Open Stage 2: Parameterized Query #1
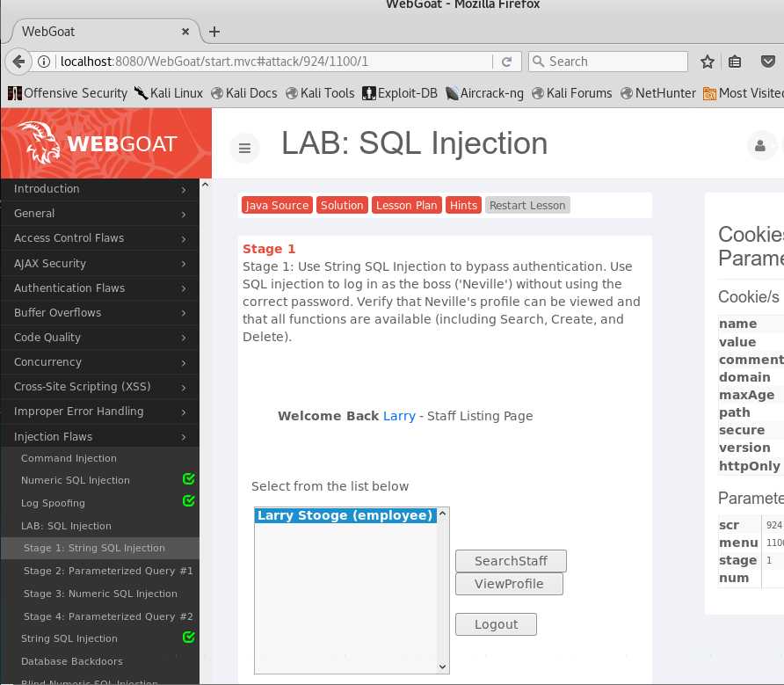 108,571
